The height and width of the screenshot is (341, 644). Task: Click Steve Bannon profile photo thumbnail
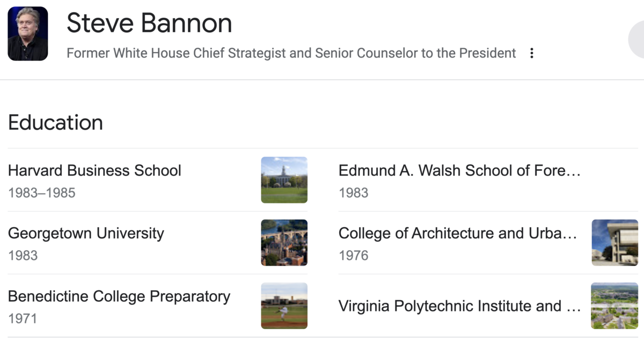pos(28,33)
